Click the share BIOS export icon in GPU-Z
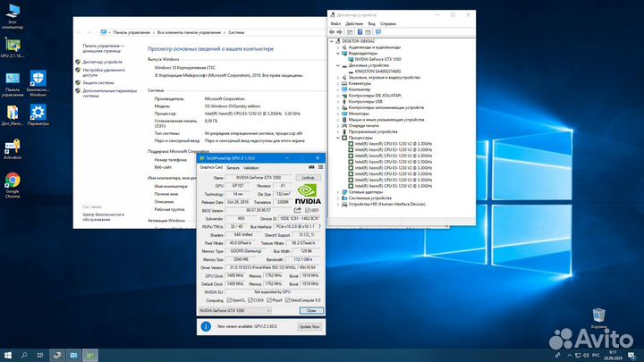 297,210
